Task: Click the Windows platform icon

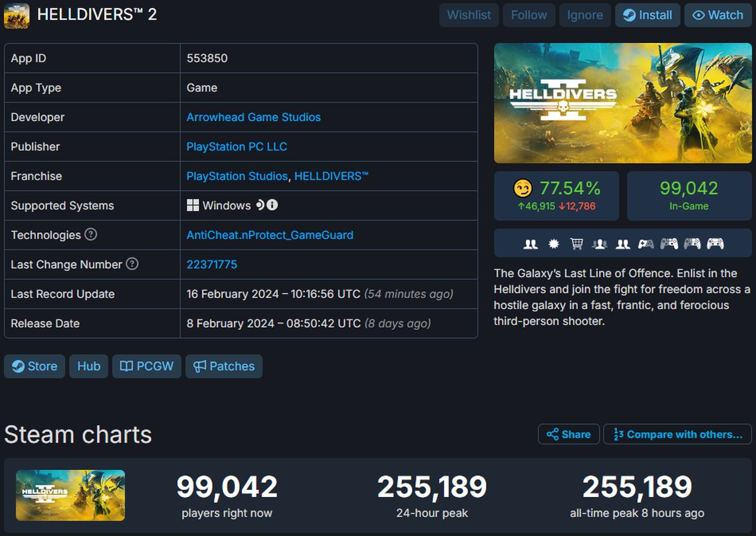Action: coord(194,206)
